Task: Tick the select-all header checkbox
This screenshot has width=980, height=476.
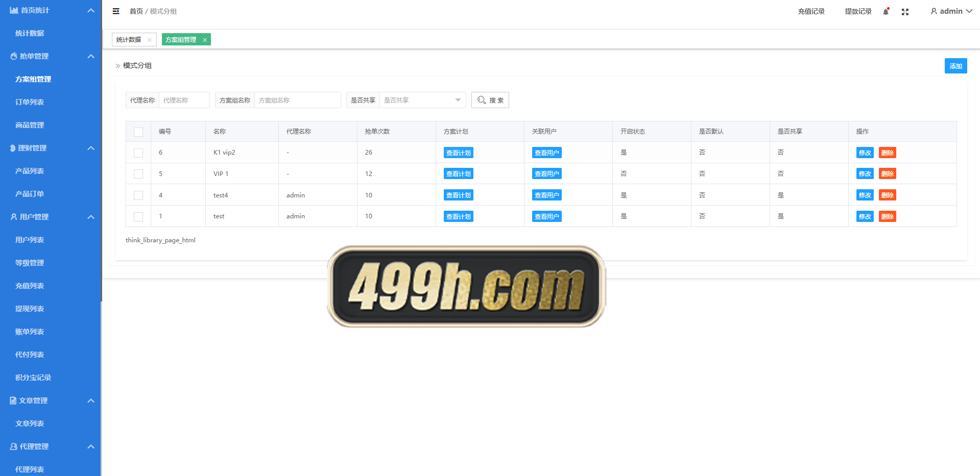Action: 138,132
